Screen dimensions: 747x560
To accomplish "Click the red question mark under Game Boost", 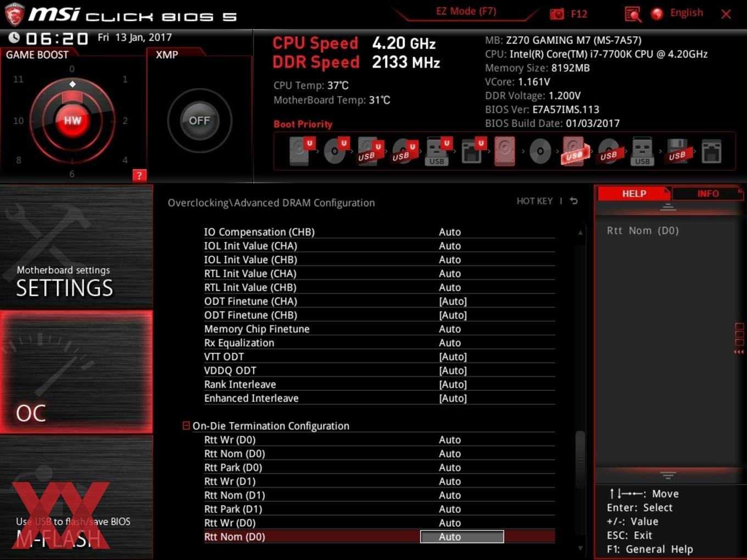I will 140,176.
